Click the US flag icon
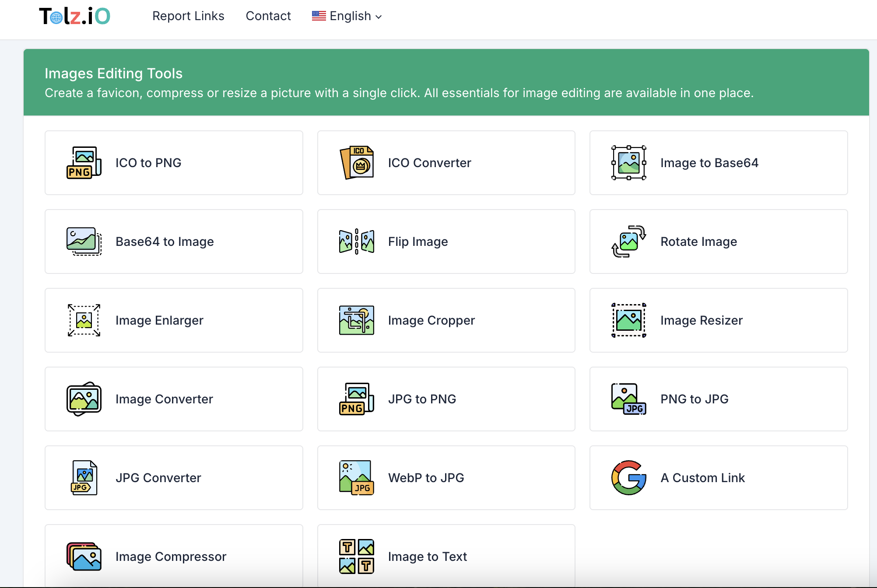Image resolution: width=877 pixels, height=588 pixels. 319,16
